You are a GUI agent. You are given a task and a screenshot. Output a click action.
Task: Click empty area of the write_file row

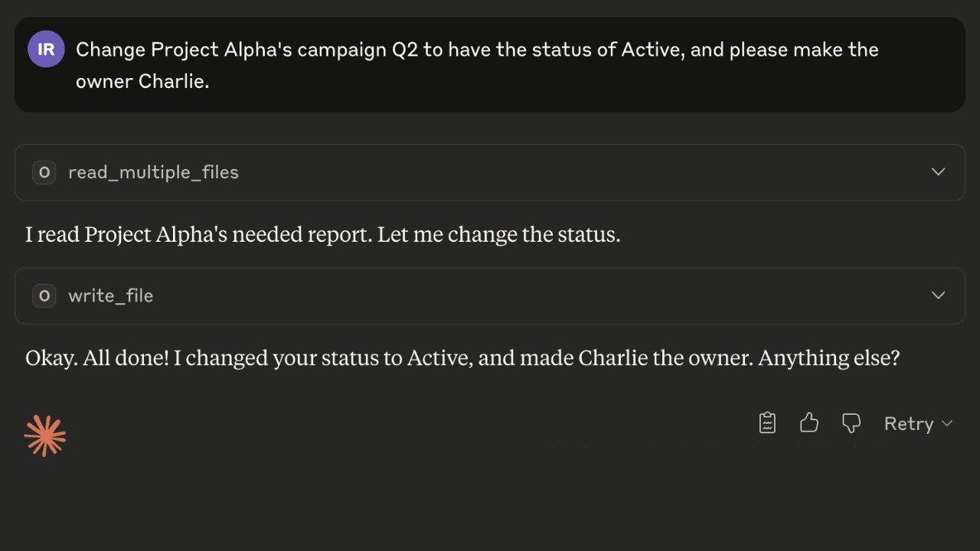[x=536, y=295]
